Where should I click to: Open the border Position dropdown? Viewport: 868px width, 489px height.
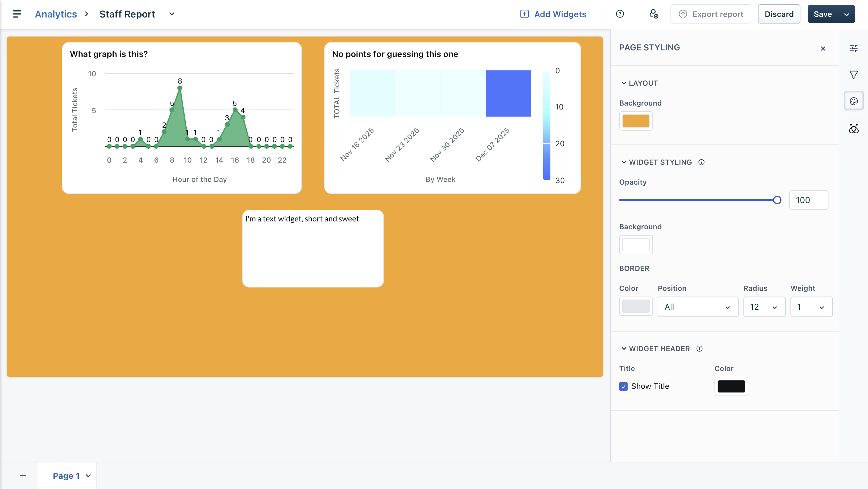coord(698,307)
